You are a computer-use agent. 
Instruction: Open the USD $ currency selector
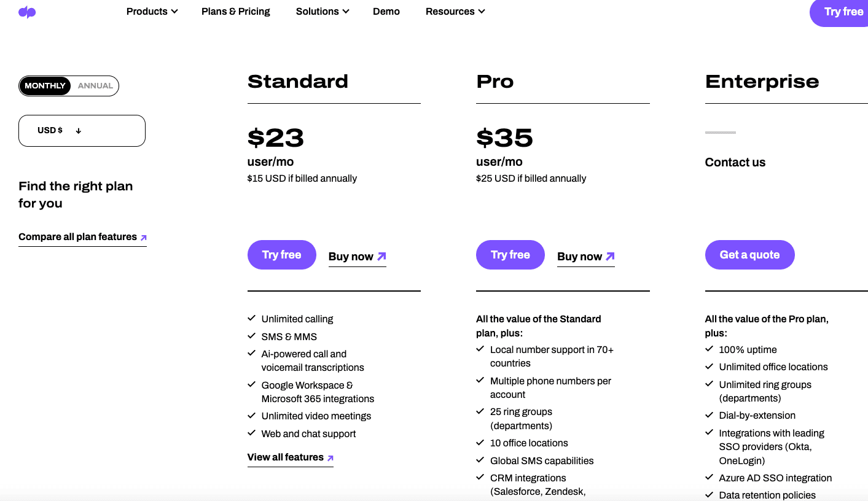pyautogui.click(x=82, y=131)
